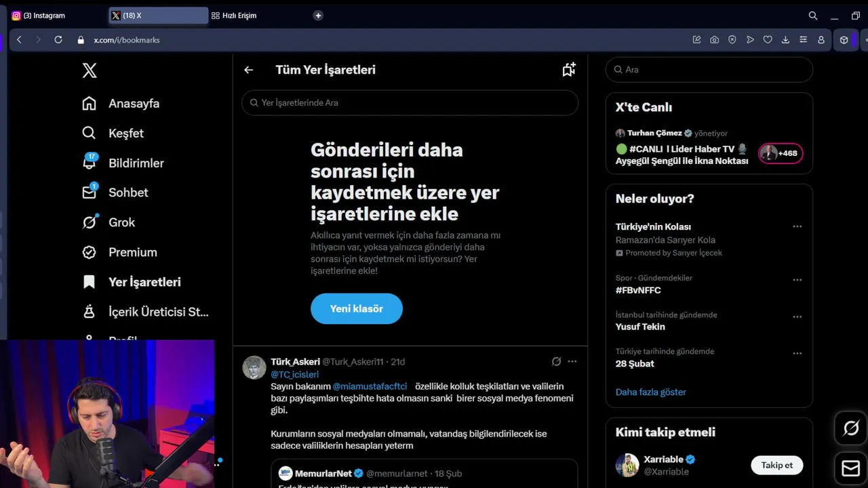Viewport: 868px width, 488px height.
Task: Open Türk_Askeri profile name
Action: click(295, 362)
